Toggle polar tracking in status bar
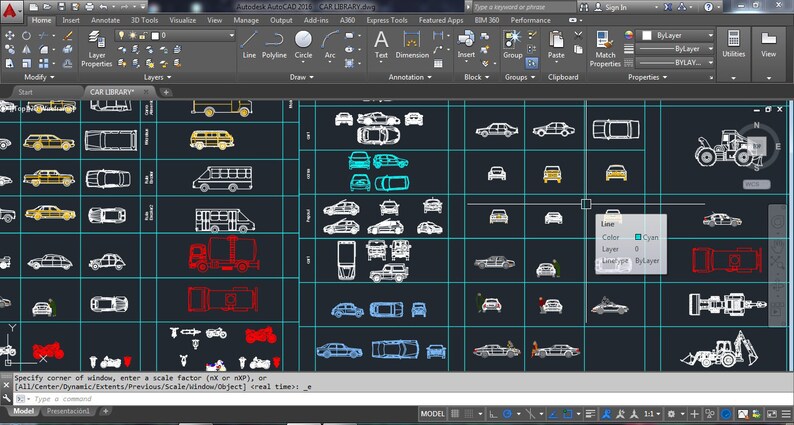The image size is (794, 425). point(507,414)
